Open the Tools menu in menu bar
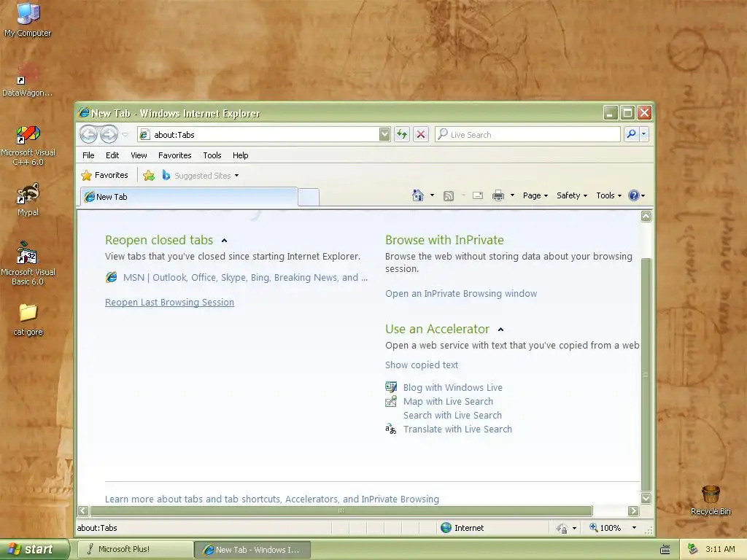The width and height of the screenshot is (747, 560). [212, 155]
